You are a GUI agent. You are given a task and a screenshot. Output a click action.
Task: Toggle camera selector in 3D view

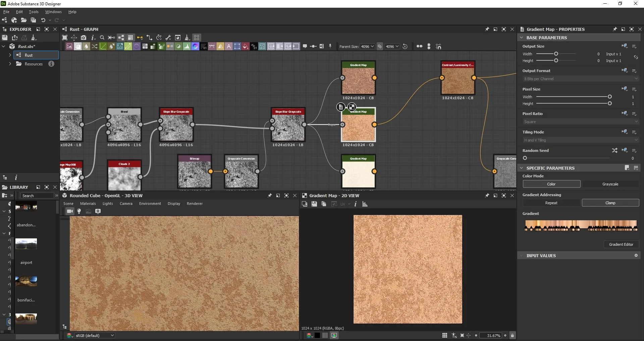[70, 211]
